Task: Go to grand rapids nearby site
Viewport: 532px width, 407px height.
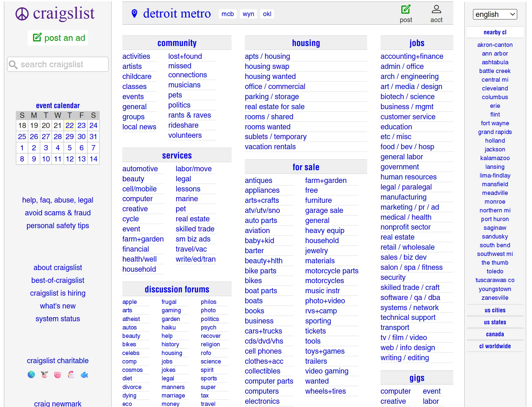Action: pyautogui.click(x=495, y=132)
